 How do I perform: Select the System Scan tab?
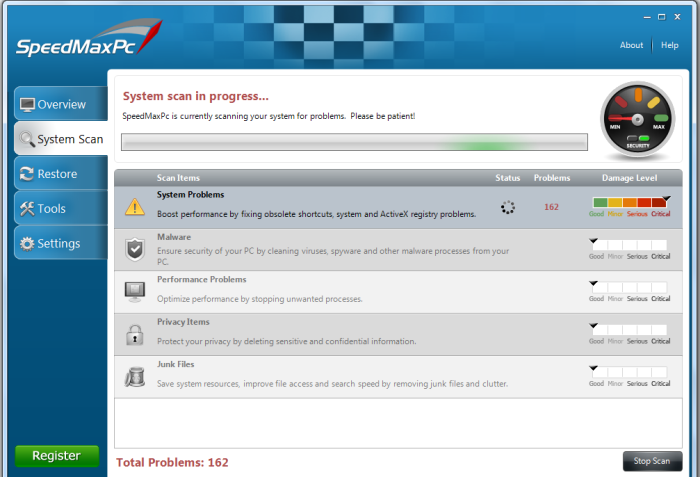tap(61, 139)
